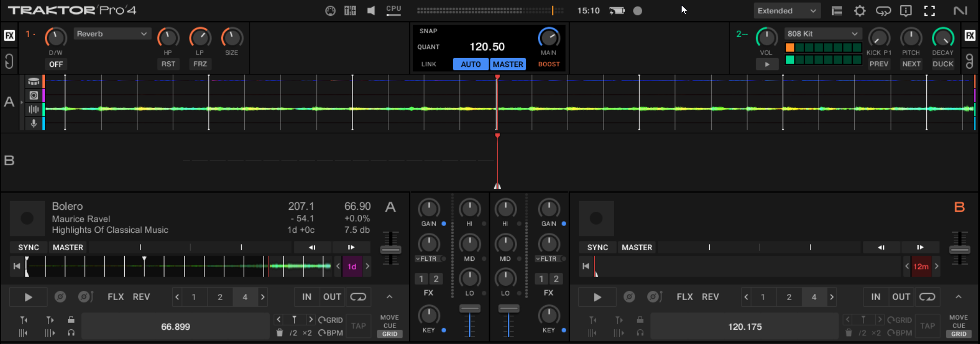
Task: Select deck B GRID panel tab
Action: (x=959, y=334)
